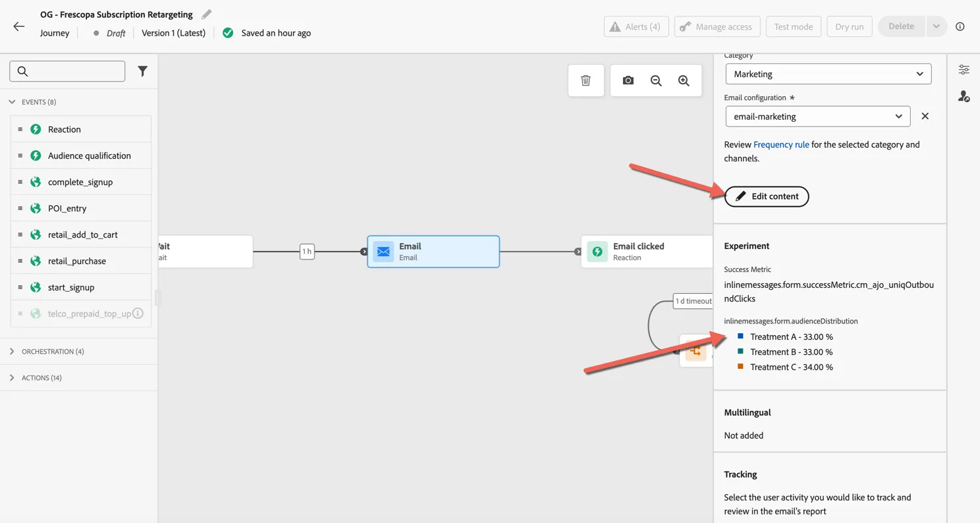Click the Audience qualification label
980x523 pixels.
tap(90, 155)
